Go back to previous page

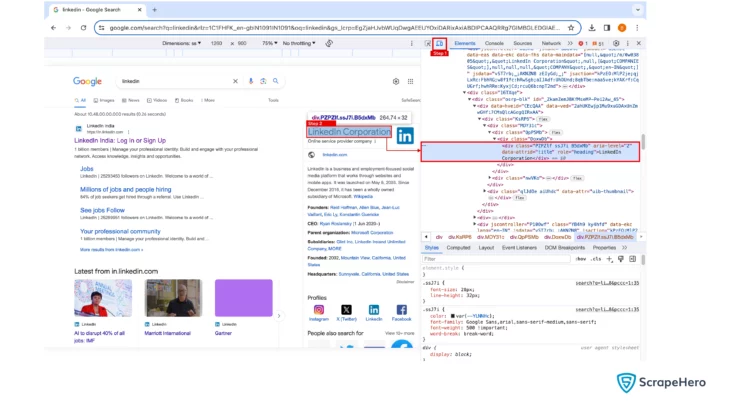[x=53, y=28]
